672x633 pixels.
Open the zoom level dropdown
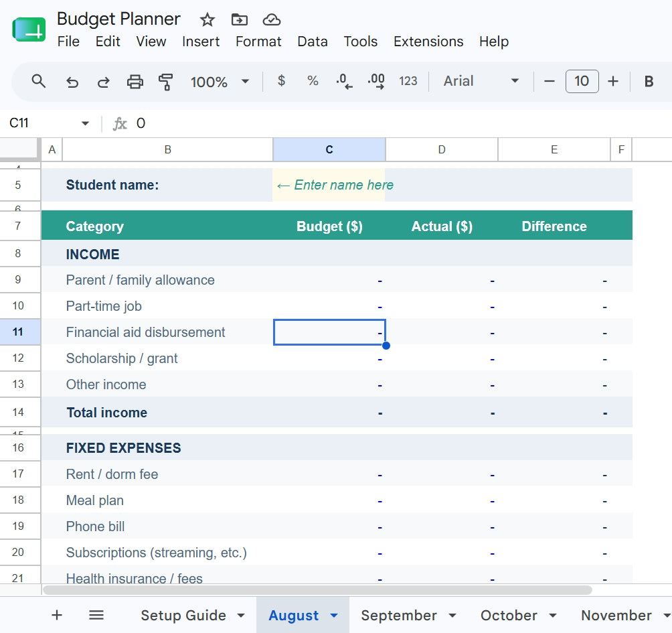point(245,81)
